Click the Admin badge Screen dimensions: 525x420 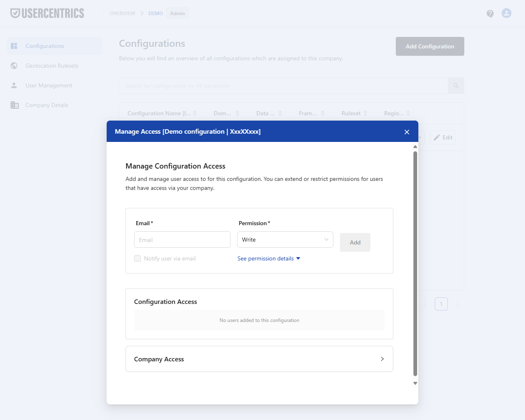point(178,13)
